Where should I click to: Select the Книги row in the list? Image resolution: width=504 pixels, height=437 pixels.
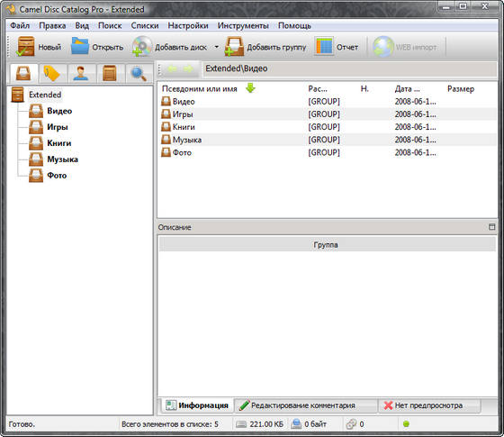click(x=328, y=127)
